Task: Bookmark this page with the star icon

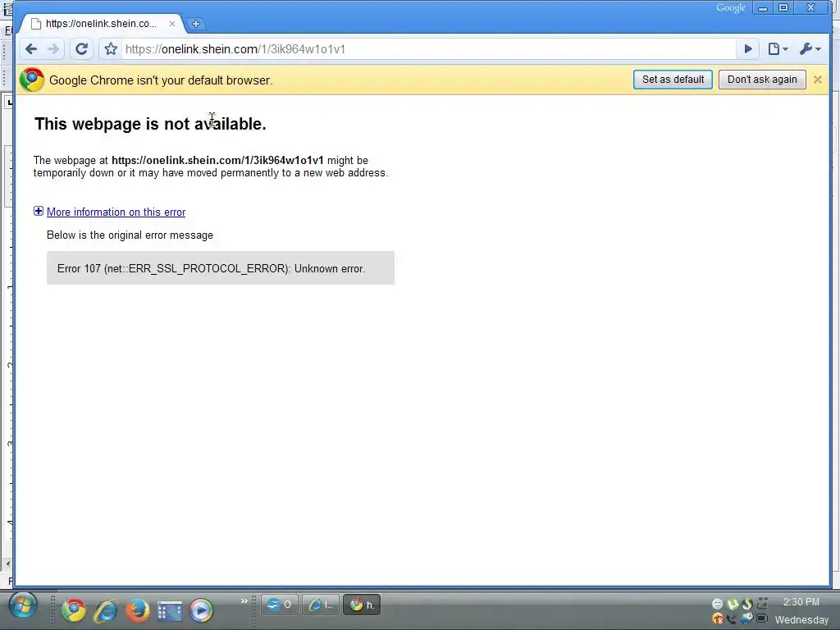Action: (111, 49)
